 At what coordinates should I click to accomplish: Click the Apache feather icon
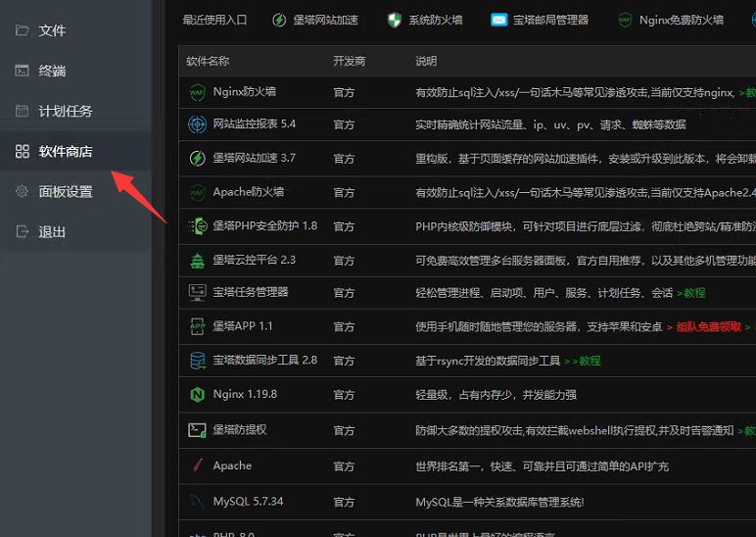tap(197, 465)
